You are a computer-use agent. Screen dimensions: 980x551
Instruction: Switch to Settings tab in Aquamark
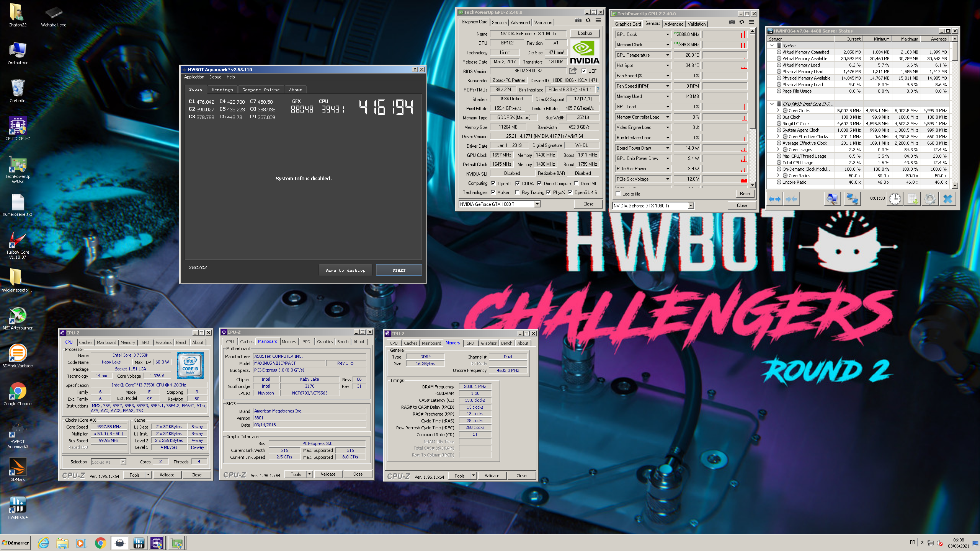click(x=222, y=90)
